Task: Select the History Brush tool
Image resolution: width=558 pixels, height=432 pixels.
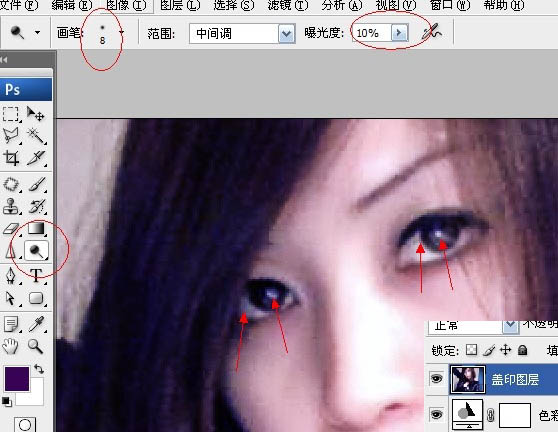Action: [36, 206]
